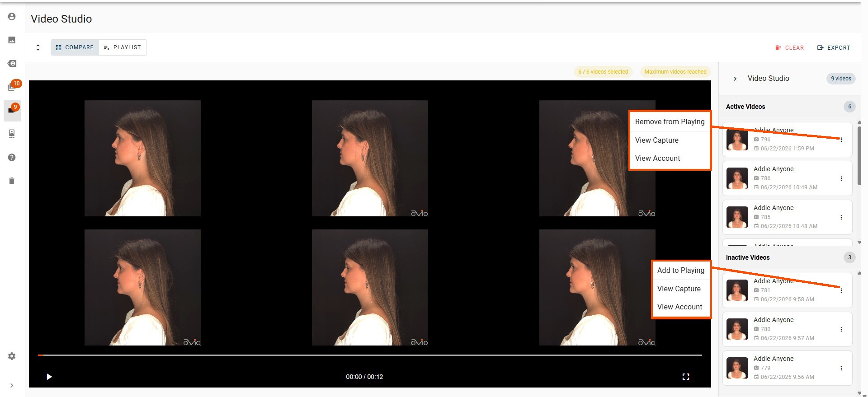Image resolution: width=868 pixels, height=397 pixels.
Task: Click the bottom-left profile video in grid
Action: (x=142, y=287)
